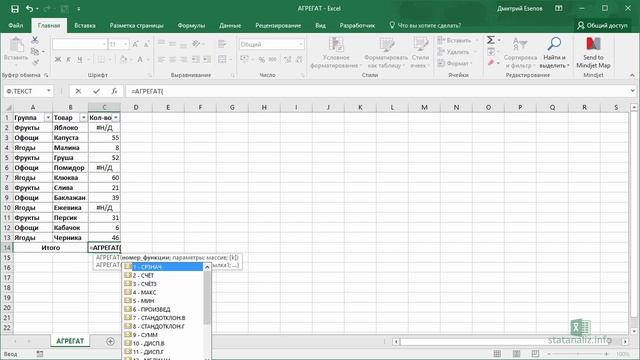The width and height of the screenshot is (640, 360).
Task: Click the Общий доступ share button
Action: [602, 25]
